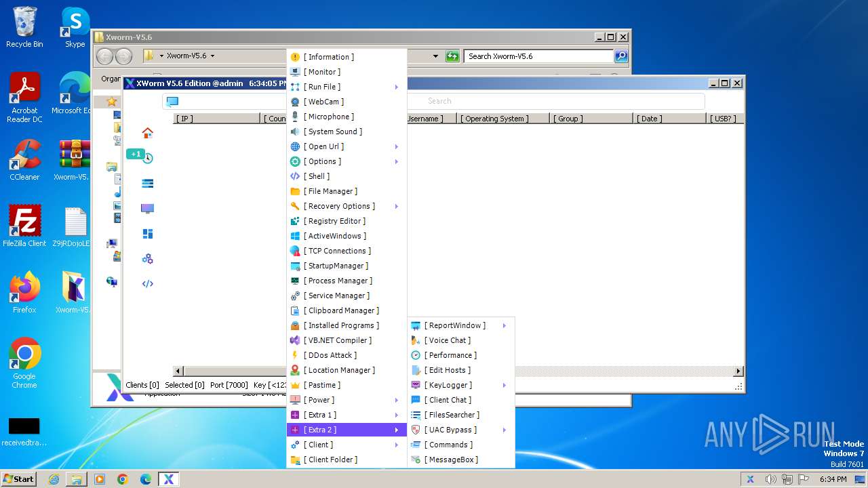Expand the Run File submenu arrow
Screen dimensions: 868x488
pos(397,87)
